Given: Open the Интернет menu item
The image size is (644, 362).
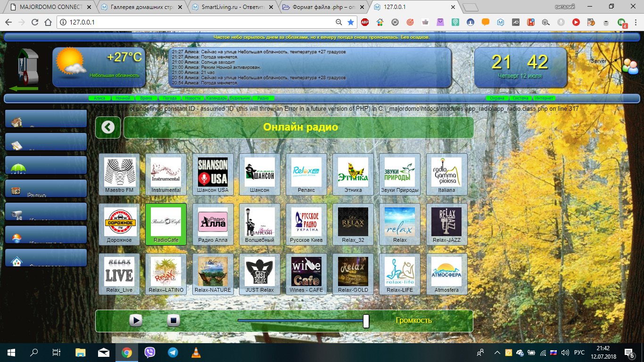Looking at the screenshot, I should coord(544,98).
